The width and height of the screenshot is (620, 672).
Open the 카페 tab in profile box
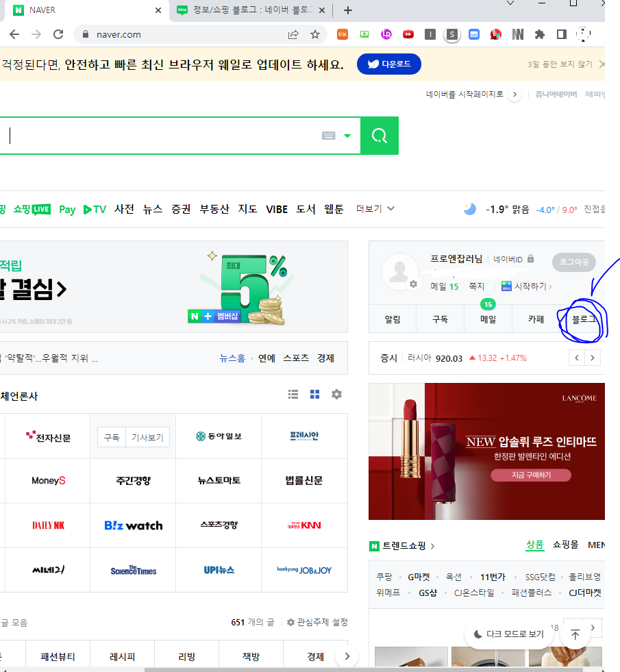coord(536,319)
